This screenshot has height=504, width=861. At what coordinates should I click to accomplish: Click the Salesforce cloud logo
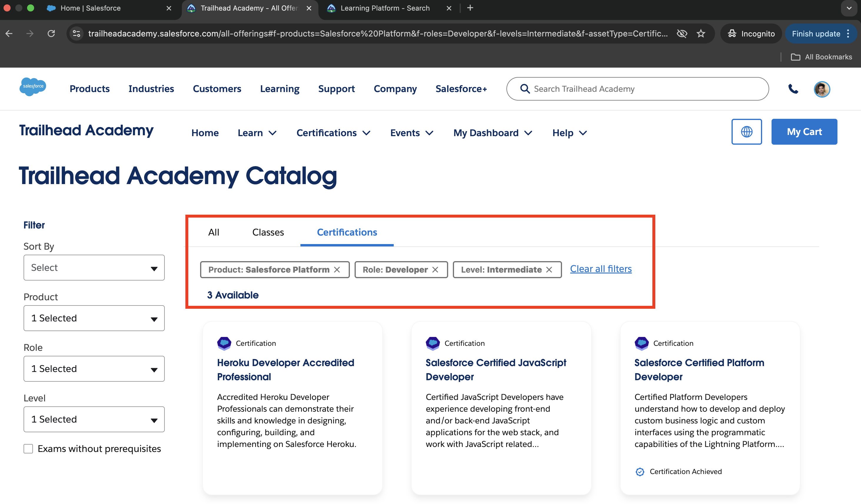point(33,87)
